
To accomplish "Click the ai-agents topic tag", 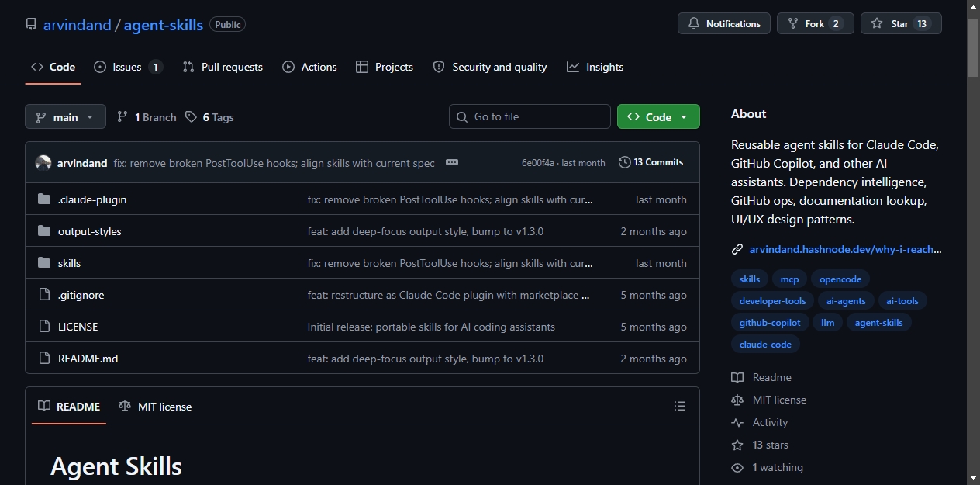I will [x=846, y=301].
